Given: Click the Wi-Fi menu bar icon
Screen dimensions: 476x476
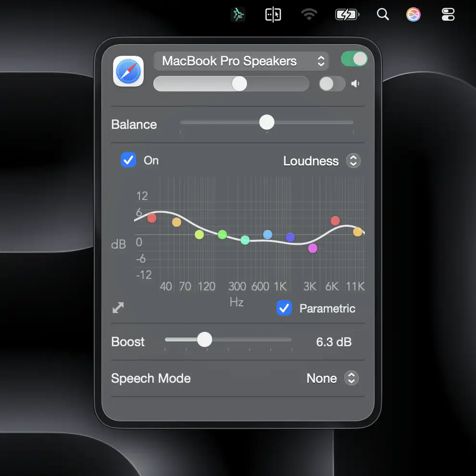Looking at the screenshot, I should (x=309, y=14).
